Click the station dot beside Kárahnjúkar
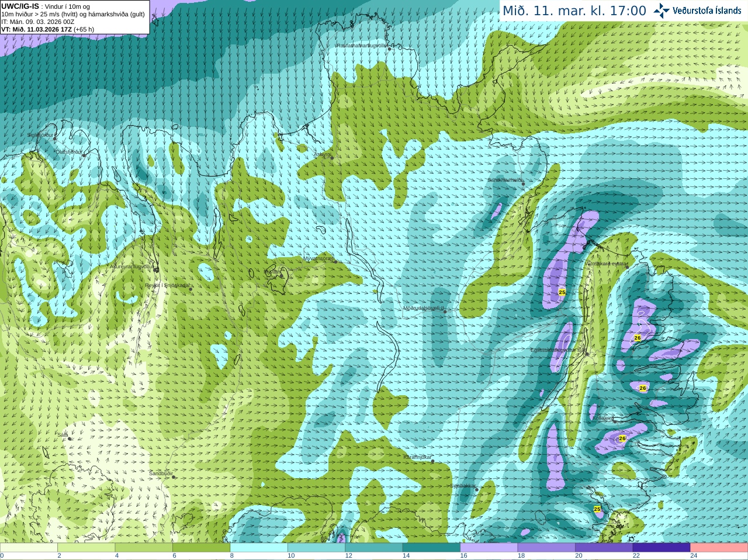The width and height of the screenshot is (748, 560). point(433,461)
